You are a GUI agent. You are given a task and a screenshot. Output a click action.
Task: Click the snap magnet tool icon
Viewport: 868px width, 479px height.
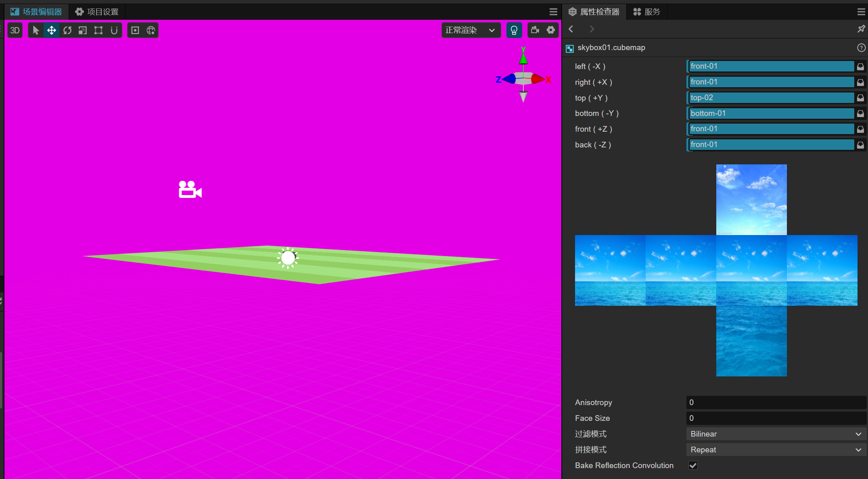click(114, 30)
